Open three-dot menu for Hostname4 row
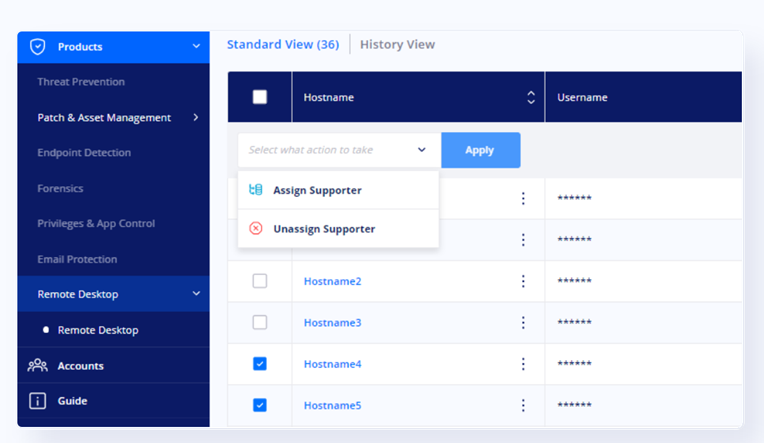764x443 pixels. (x=523, y=364)
